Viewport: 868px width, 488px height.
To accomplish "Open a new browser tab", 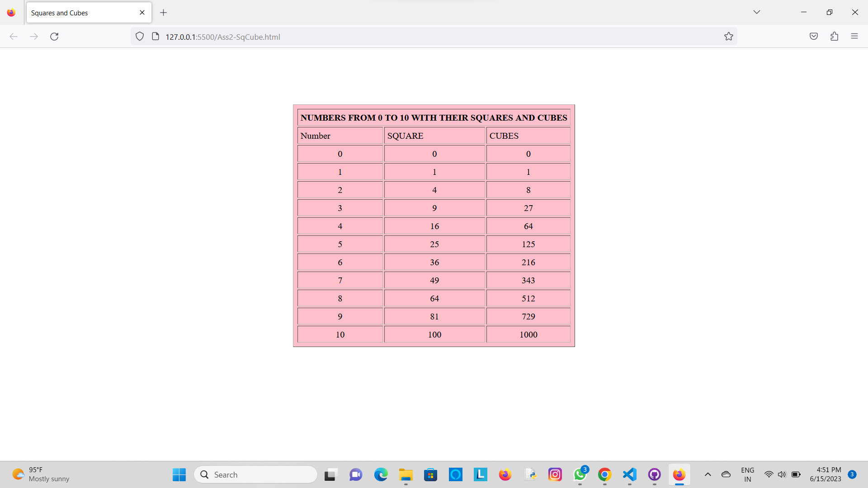I will [164, 13].
